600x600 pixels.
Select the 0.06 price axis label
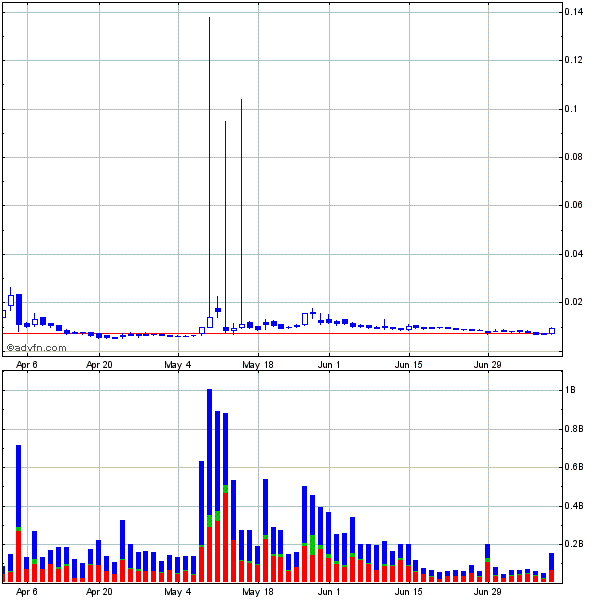coord(575,205)
